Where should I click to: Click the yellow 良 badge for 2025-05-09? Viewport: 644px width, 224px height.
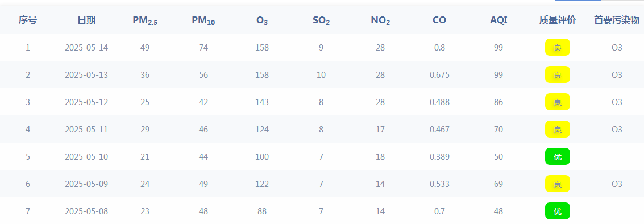(x=558, y=184)
